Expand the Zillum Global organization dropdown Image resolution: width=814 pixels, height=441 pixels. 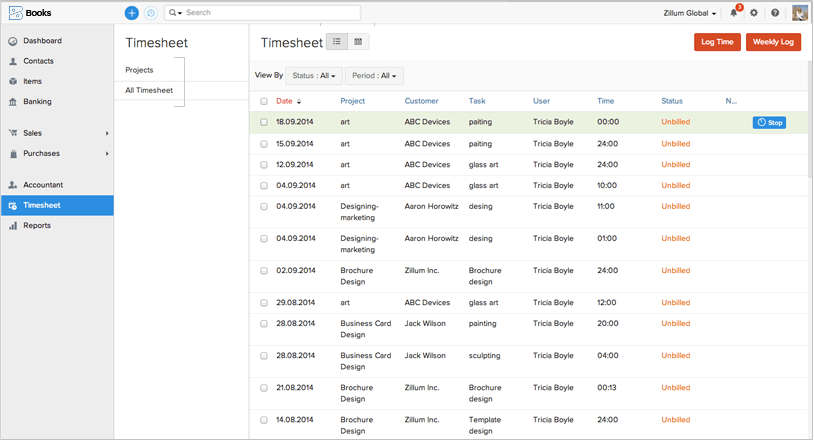[x=690, y=13]
